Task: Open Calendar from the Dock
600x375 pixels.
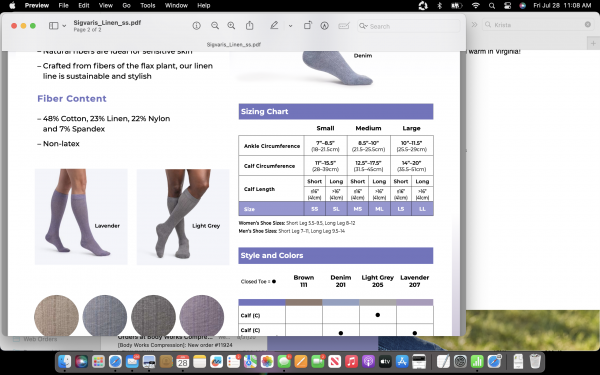Action: coord(183,361)
